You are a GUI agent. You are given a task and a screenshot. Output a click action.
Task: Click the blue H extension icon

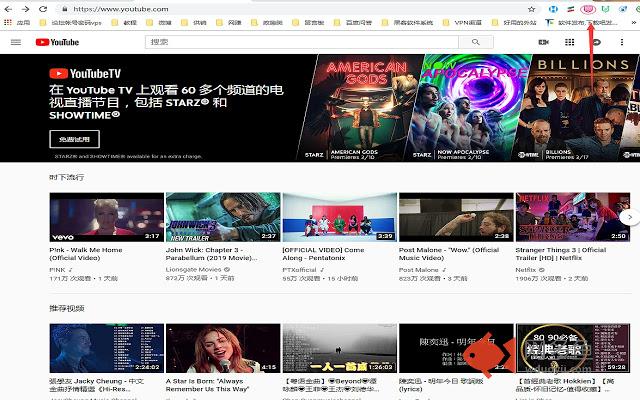pos(551,8)
